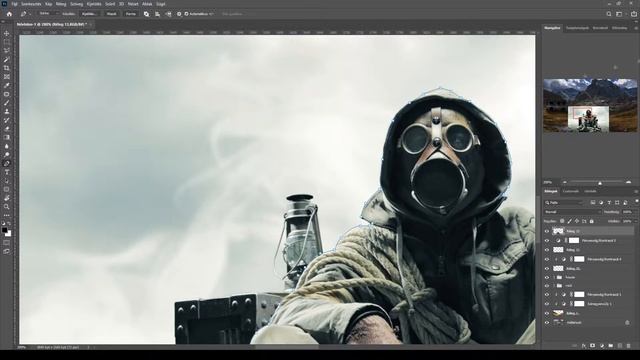The height and width of the screenshot is (360, 640).
Task: Delete layer with the trash icon
Action: coord(629,346)
